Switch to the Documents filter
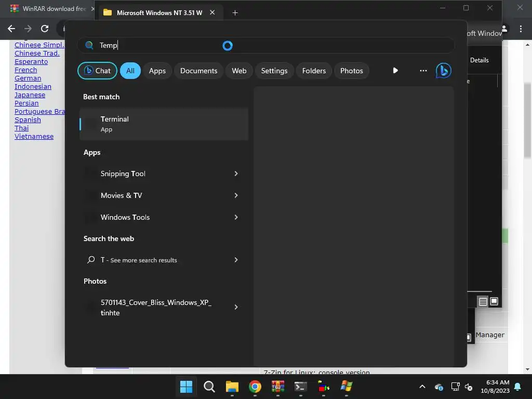Viewport: 532px width, 399px height. point(198,71)
